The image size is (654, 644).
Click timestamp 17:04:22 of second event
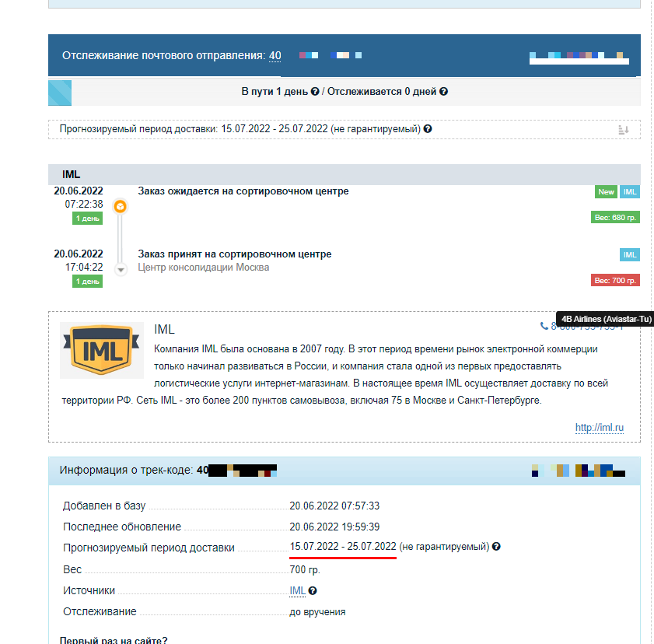(83, 267)
